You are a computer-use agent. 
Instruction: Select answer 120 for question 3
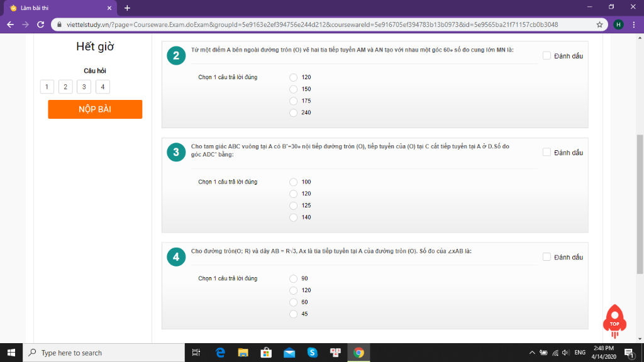(x=293, y=194)
